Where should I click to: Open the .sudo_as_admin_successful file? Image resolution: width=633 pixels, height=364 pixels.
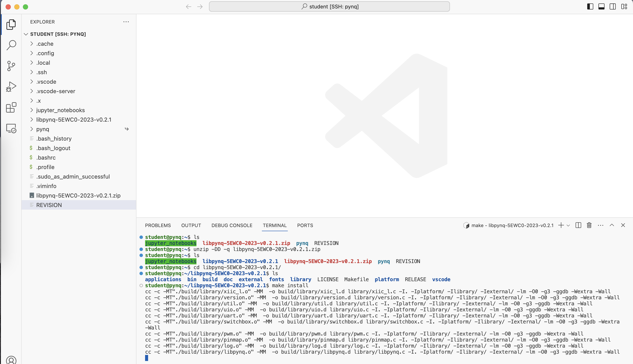[79, 177]
